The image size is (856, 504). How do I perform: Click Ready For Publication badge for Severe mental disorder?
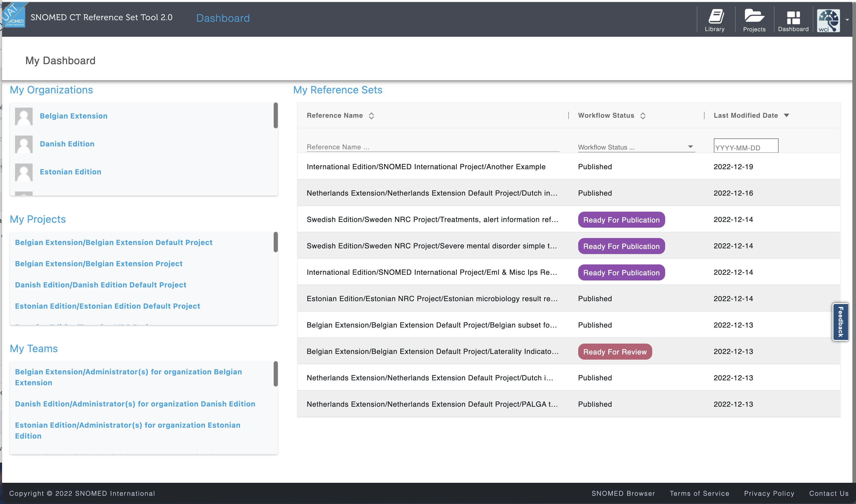tap(621, 246)
